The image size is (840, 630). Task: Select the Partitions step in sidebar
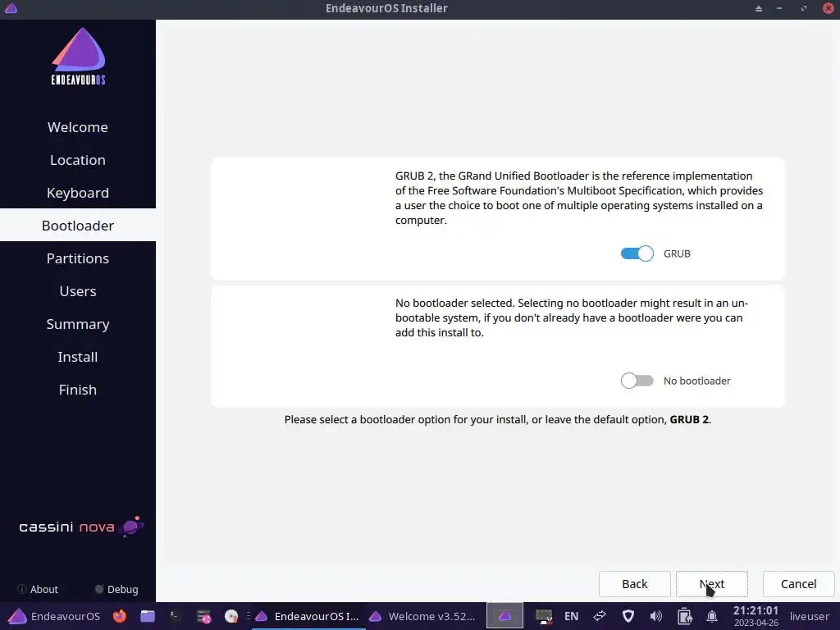point(78,258)
